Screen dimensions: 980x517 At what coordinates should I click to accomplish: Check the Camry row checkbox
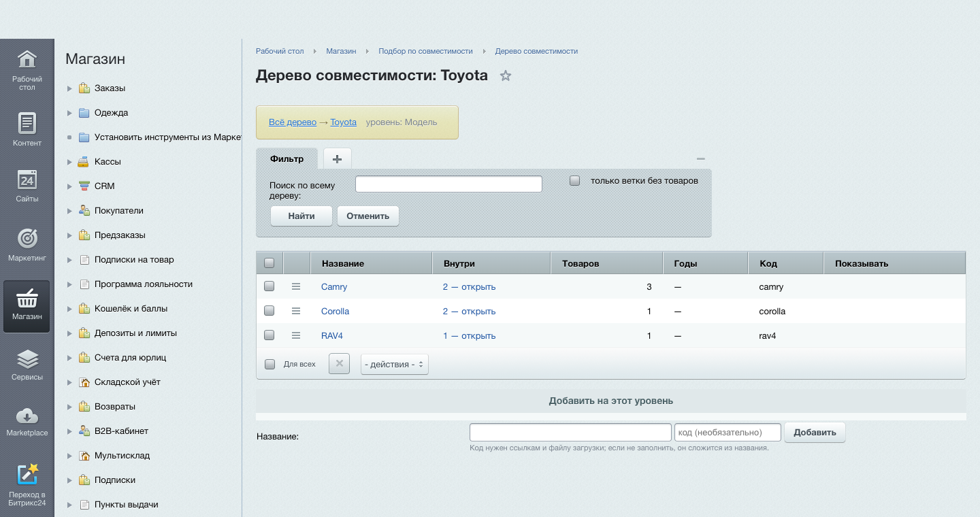click(269, 286)
